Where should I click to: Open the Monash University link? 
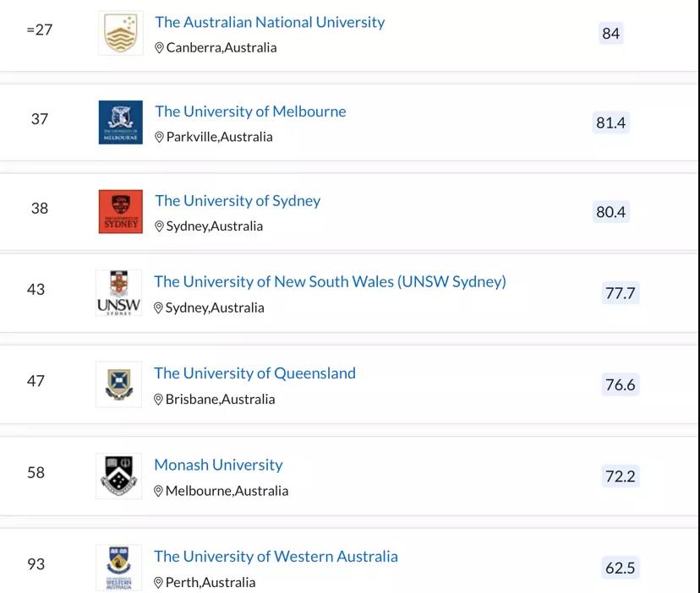218,465
